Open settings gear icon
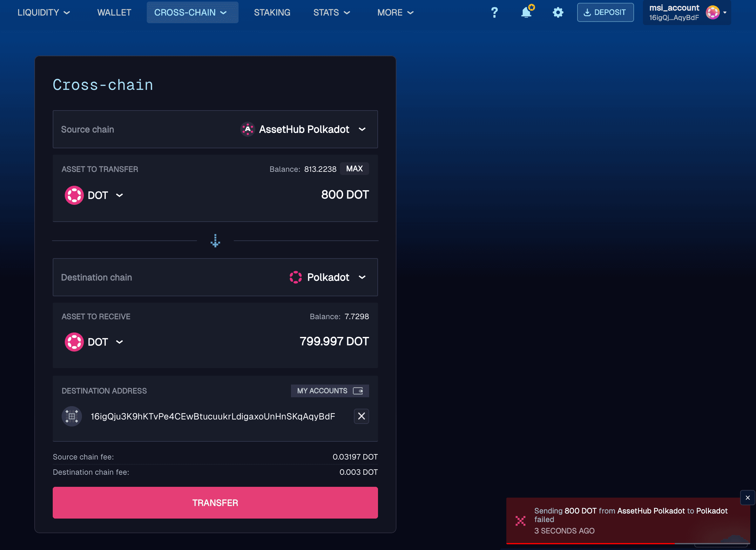 tap(558, 13)
